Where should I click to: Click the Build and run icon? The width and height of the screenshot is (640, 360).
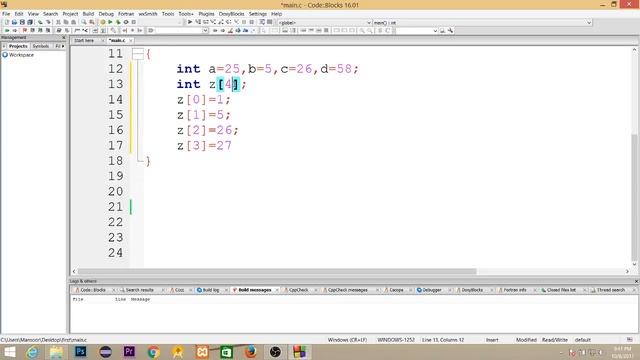point(118,22)
